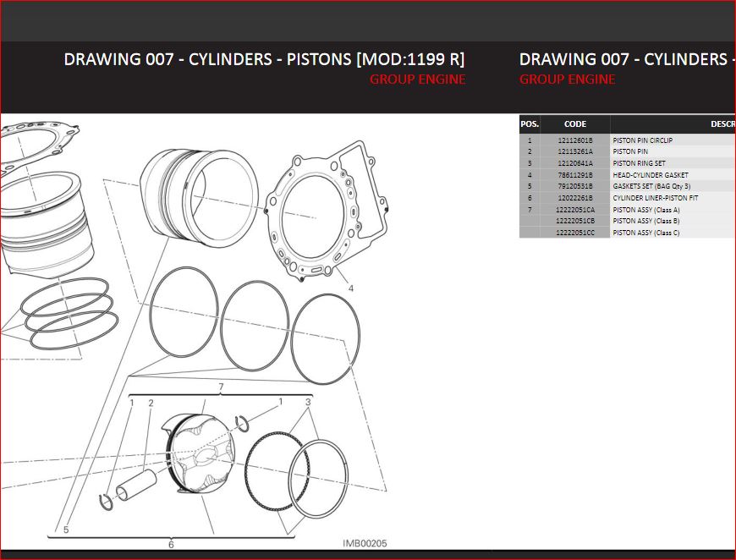Click the left DRAWING 007 title heading

click(x=264, y=59)
